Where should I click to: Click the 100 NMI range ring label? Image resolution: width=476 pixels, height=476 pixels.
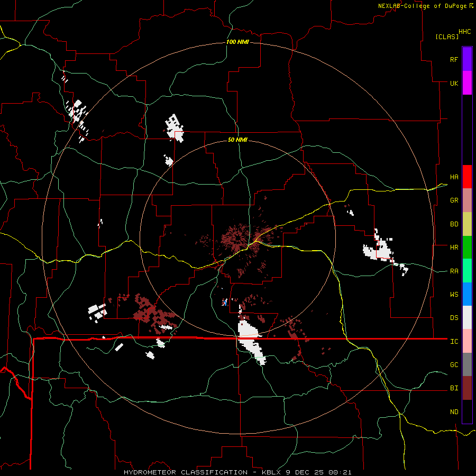(x=237, y=42)
